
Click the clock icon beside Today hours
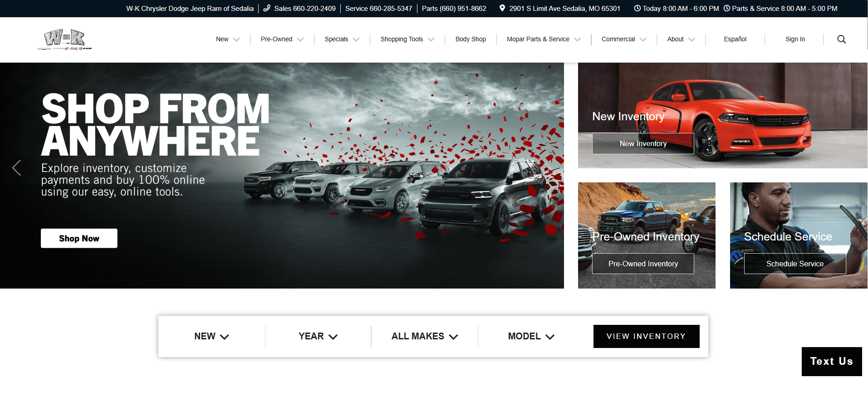637,8
